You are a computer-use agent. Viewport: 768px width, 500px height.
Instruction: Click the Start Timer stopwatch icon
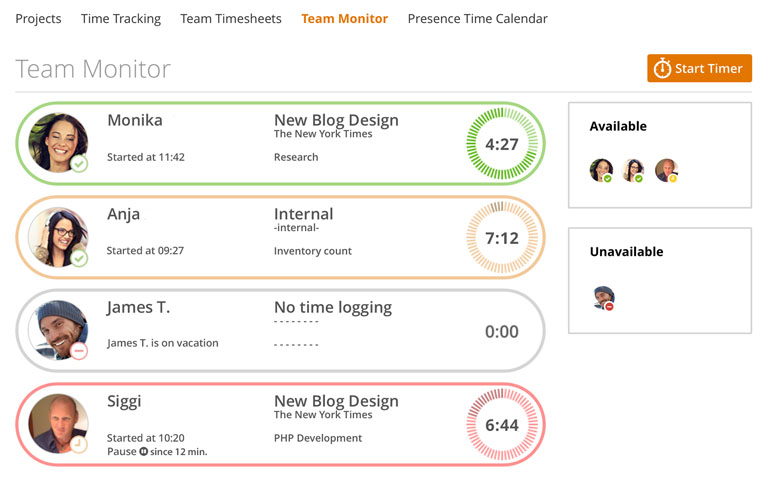point(662,69)
